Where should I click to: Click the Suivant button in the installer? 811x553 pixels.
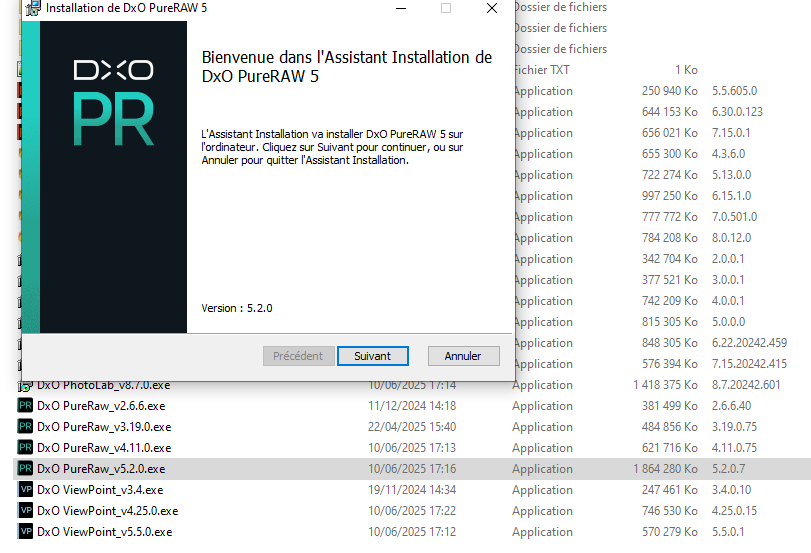click(x=372, y=356)
